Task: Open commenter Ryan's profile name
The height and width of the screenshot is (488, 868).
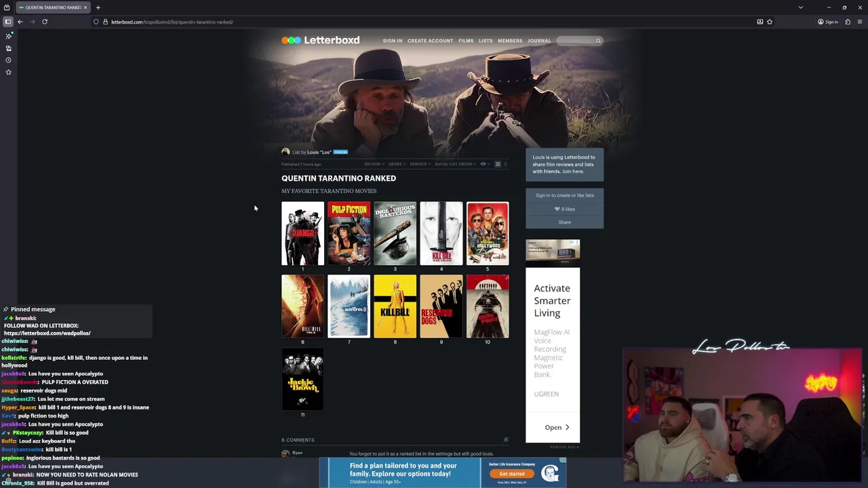Action: pyautogui.click(x=297, y=453)
